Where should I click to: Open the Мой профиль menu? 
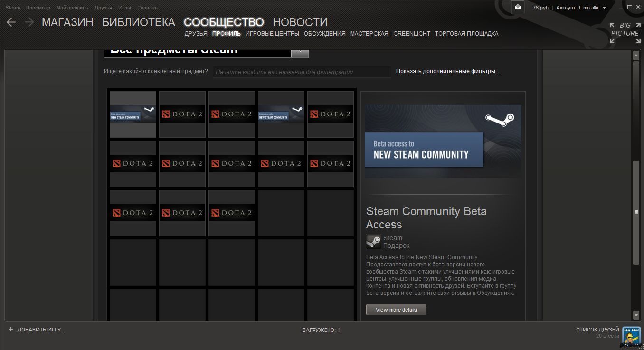click(x=72, y=8)
